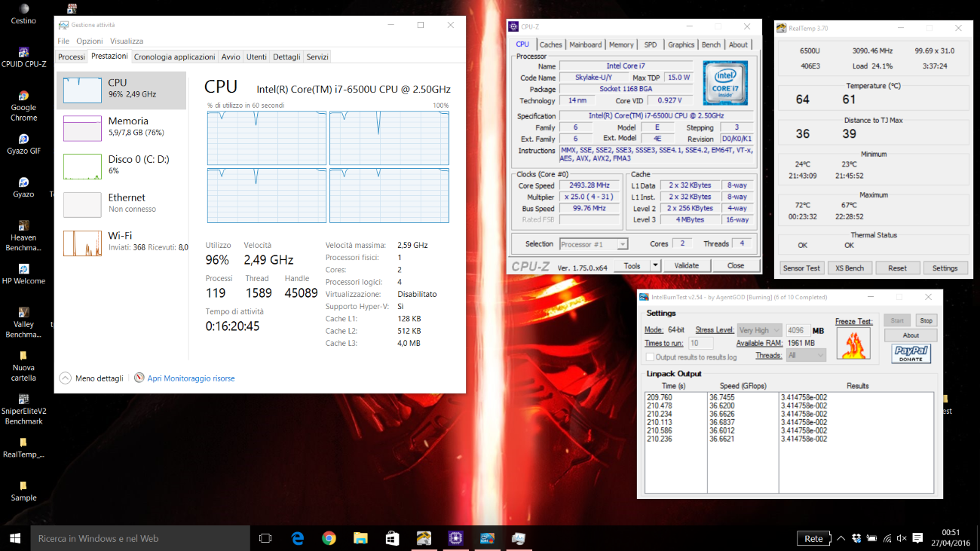Viewport: 980px width, 551px height.
Task: Open the HP Welcome desktop shortcut
Action: [x=23, y=274]
